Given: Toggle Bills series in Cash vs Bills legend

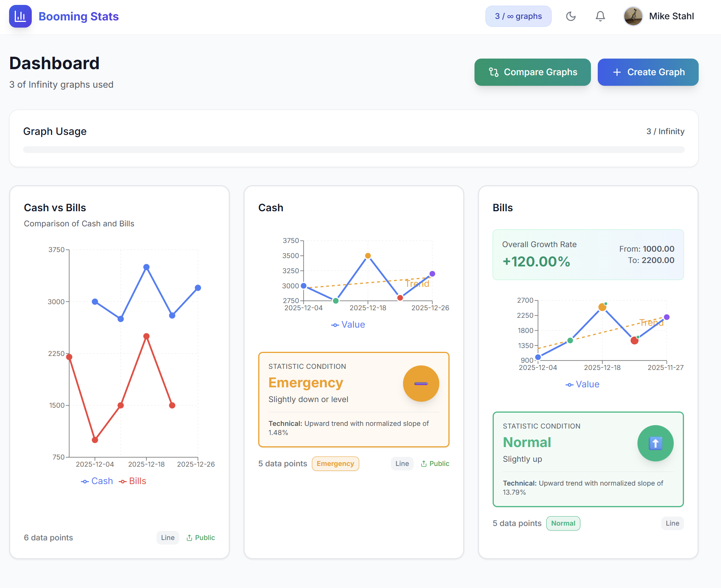Looking at the screenshot, I should (x=133, y=481).
